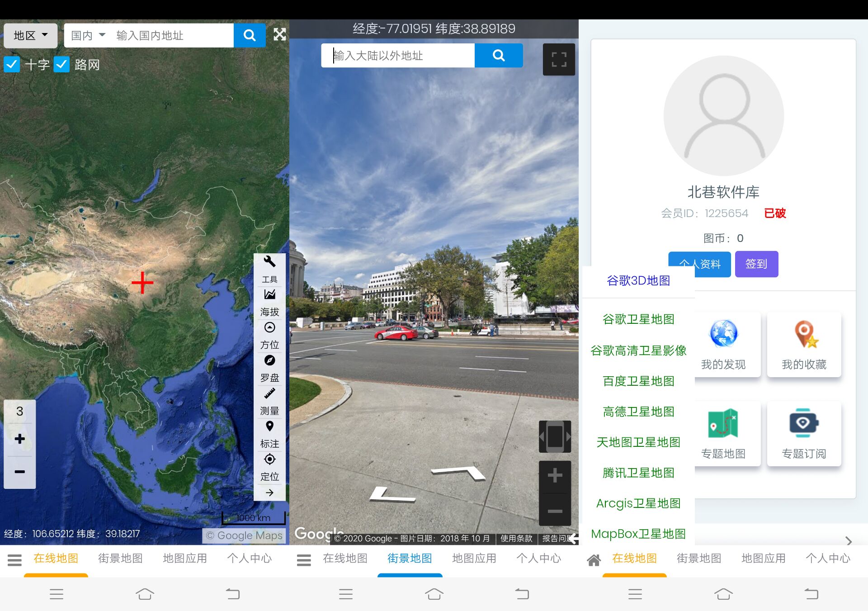Uncheck the 十字 crosshair checkbox
Image resolution: width=868 pixels, height=611 pixels.
[12, 64]
